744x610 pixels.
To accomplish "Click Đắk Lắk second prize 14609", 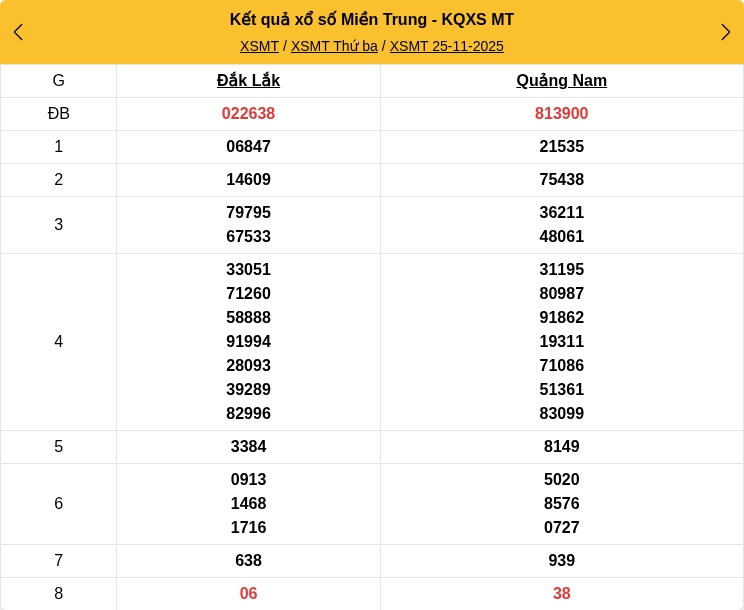I will (248, 180).
